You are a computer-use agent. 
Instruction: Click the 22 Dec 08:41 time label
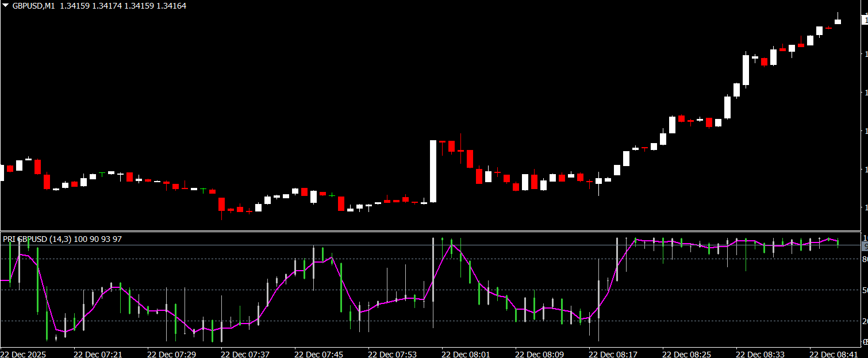pyautogui.click(x=833, y=354)
